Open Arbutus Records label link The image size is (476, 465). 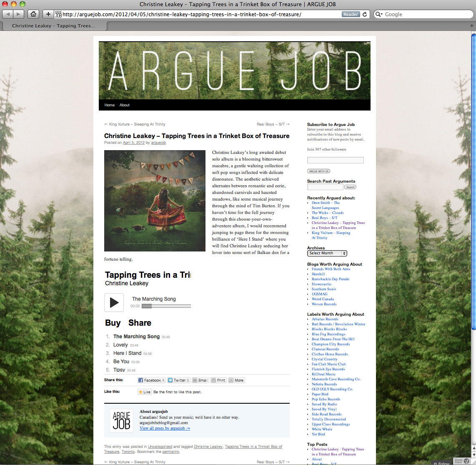325,319
